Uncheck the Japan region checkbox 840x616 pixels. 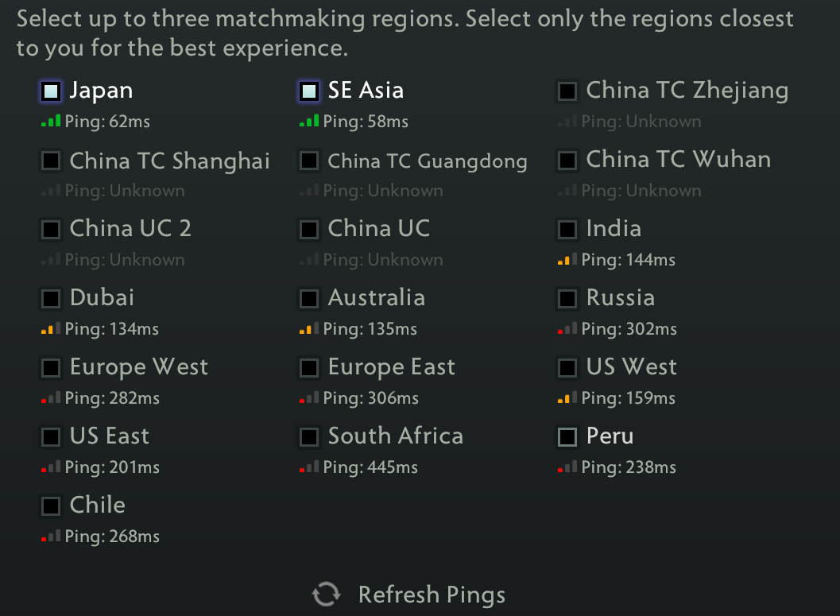pos(51,91)
